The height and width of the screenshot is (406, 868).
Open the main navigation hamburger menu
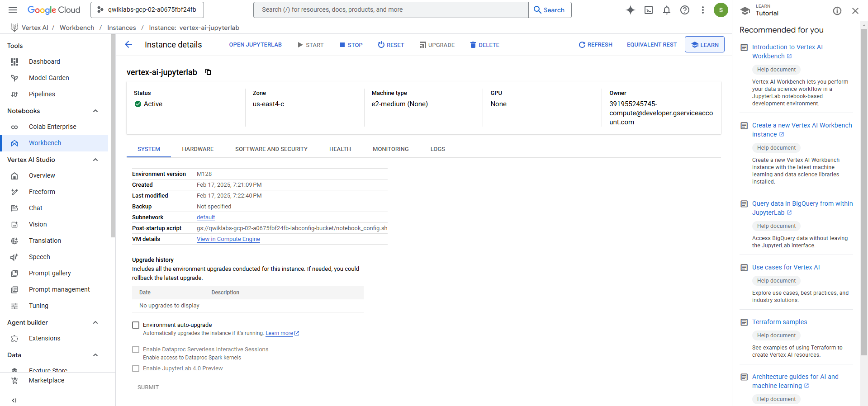tap(13, 10)
